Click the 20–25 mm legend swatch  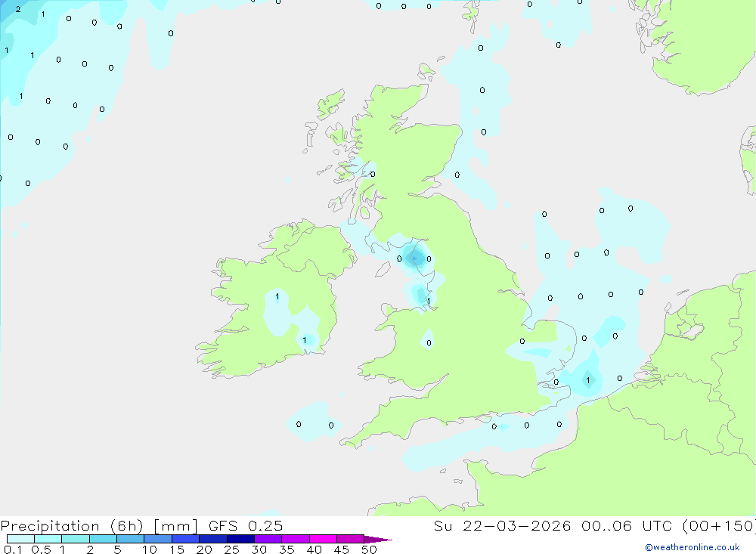pos(213,539)
